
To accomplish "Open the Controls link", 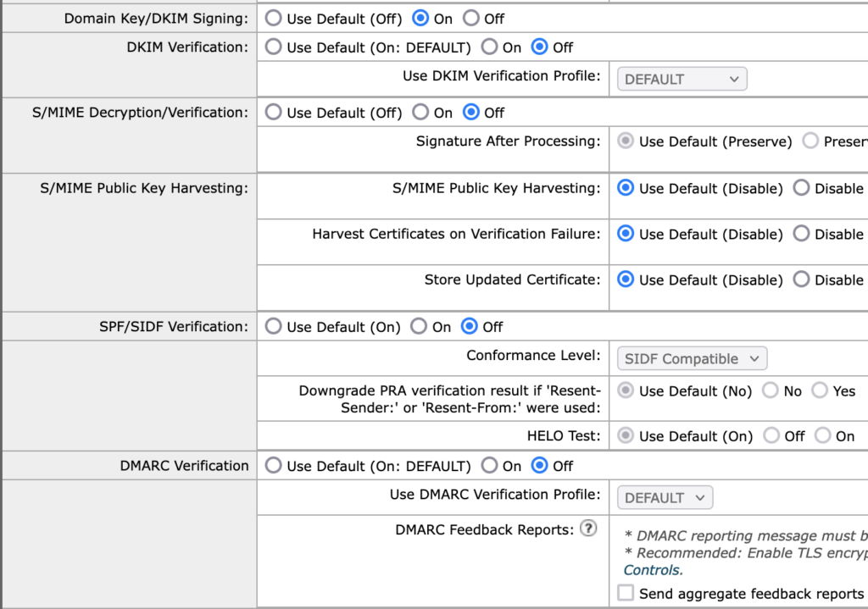I will click(x=654, y=570).
